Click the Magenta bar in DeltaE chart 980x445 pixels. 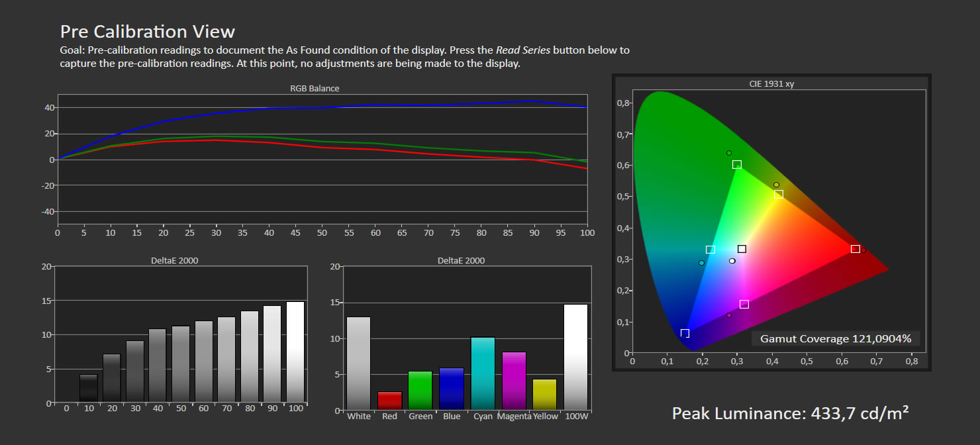point(514,381)
